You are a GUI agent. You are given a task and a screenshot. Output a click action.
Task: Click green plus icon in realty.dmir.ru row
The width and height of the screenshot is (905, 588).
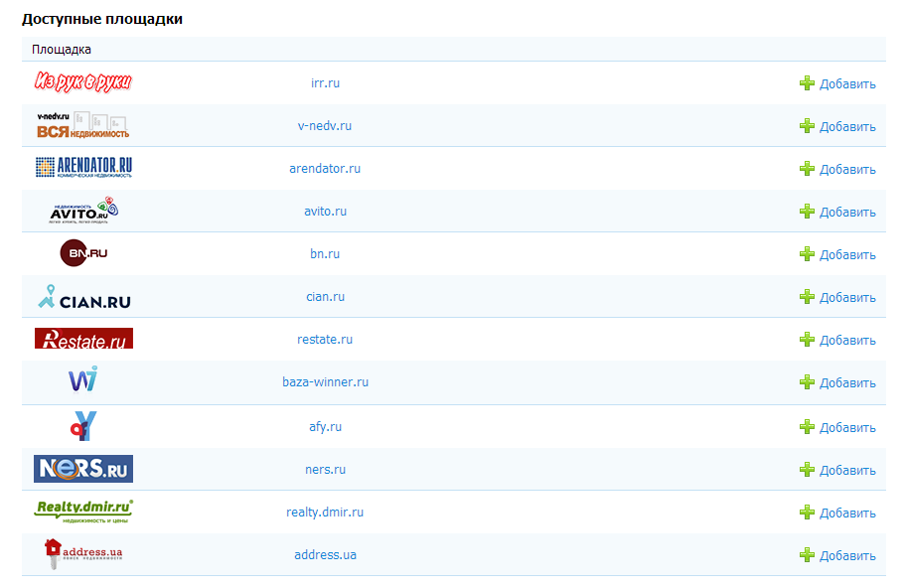[807, 513]
